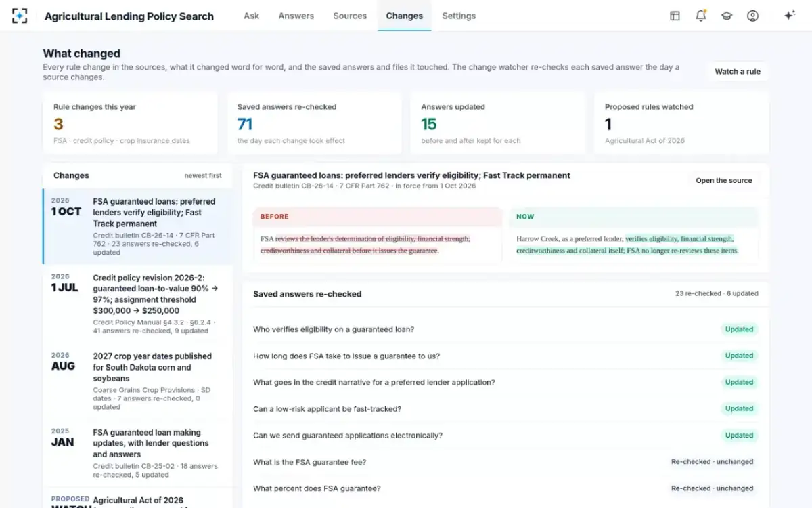The width and height of the screenshot is (812, 508).
Task: Click the Open the source button
Action: (x=724, y=181)
